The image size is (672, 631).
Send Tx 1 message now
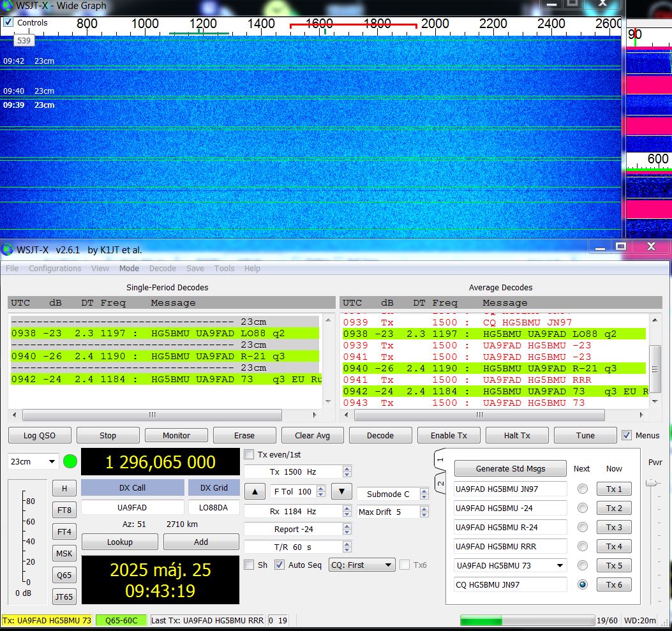pos(614,489)
